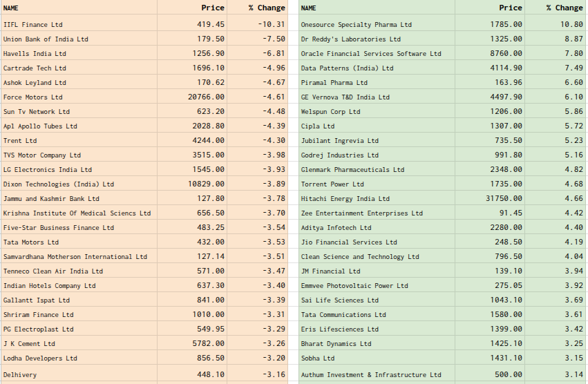The image size is (588, 384).
Task: Select Clean Science and Technology Ltd
Action: coord(360,257)
